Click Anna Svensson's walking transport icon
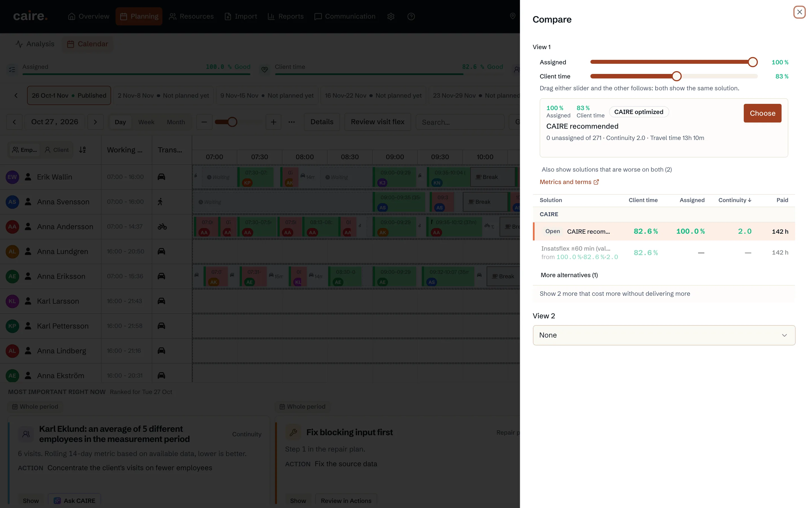The height and width of the screenshot is (508, 812). tap(160, 202)
